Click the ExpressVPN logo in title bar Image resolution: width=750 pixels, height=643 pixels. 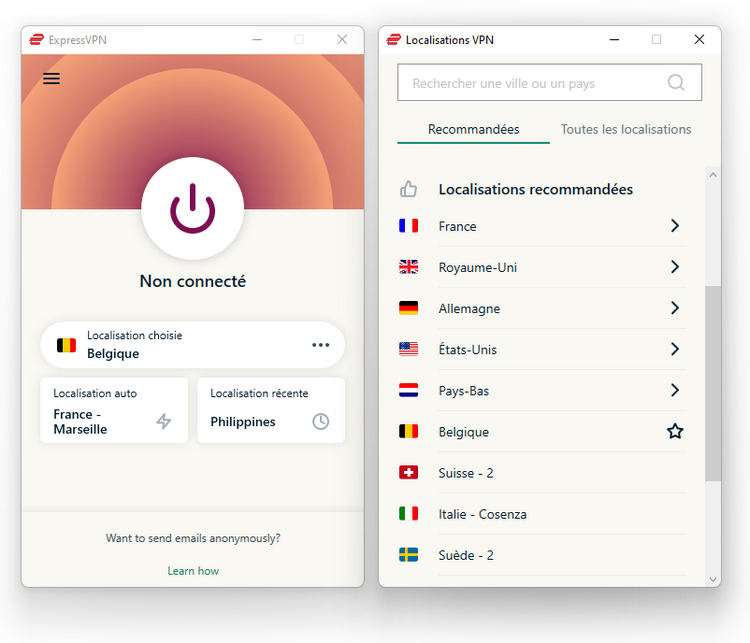36,40
